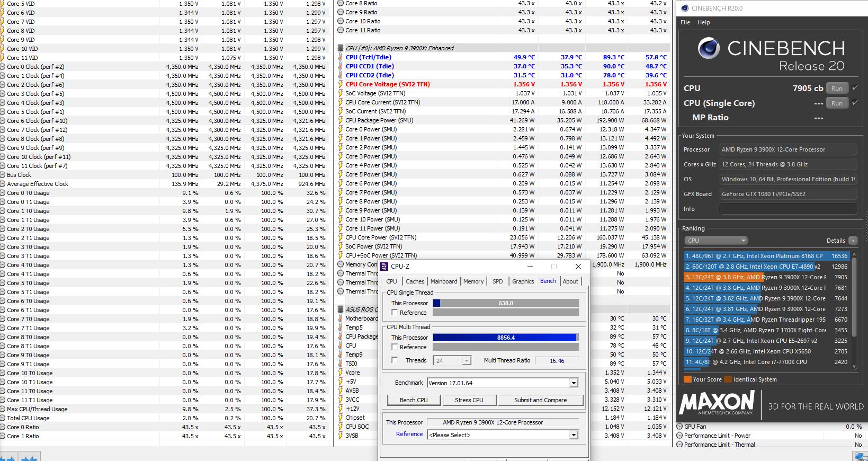
Task: Open the Reference <Please Select> dropdown
Action: pos(502,435)
